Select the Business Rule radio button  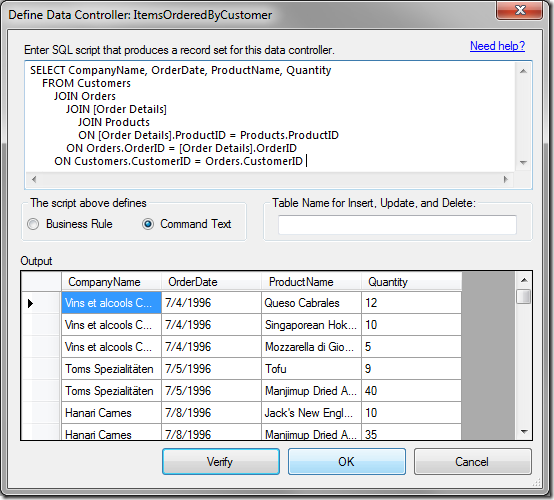34,224
